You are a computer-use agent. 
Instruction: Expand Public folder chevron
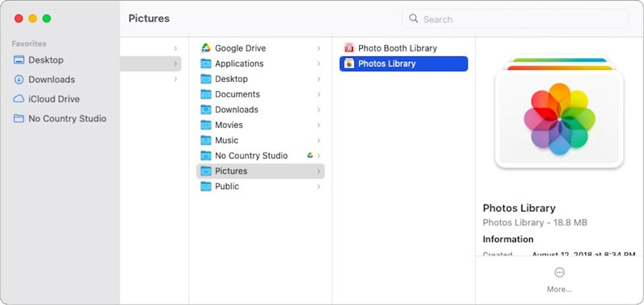(319, 187)
